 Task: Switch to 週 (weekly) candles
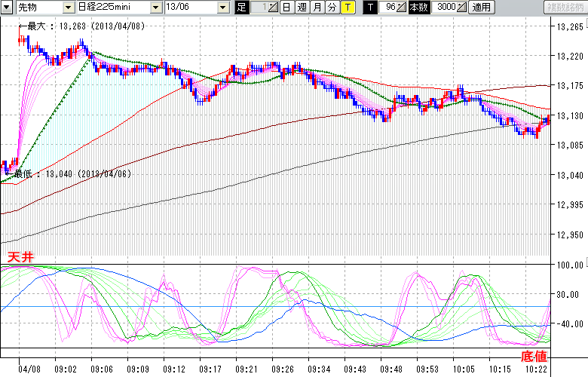point(302,8)
